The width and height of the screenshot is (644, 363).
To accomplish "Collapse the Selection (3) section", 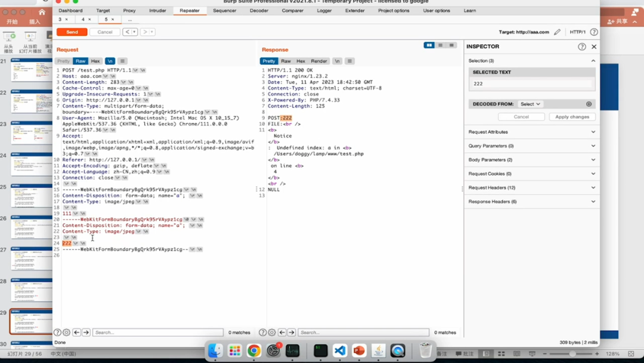I will (x=593, y=61).
